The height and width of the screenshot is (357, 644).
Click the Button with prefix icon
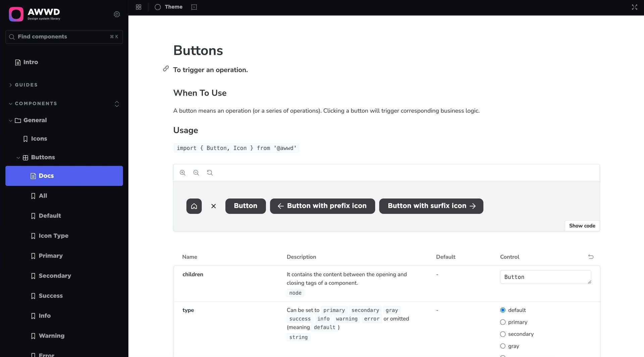[322, 206]
